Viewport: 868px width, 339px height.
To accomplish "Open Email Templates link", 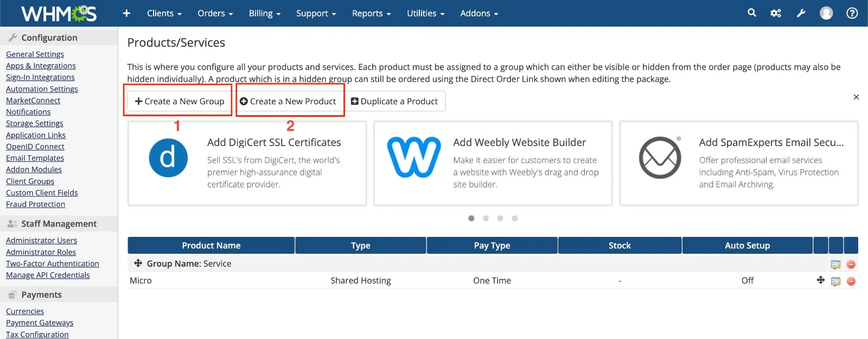I will [x=35, y=158].
